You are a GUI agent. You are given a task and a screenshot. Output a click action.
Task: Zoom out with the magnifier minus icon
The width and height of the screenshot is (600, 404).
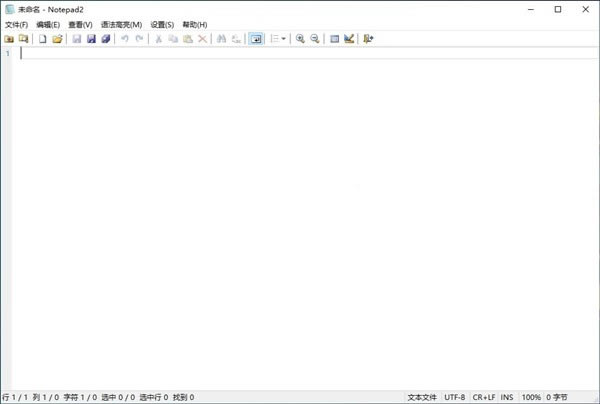(x=315, y=39)
